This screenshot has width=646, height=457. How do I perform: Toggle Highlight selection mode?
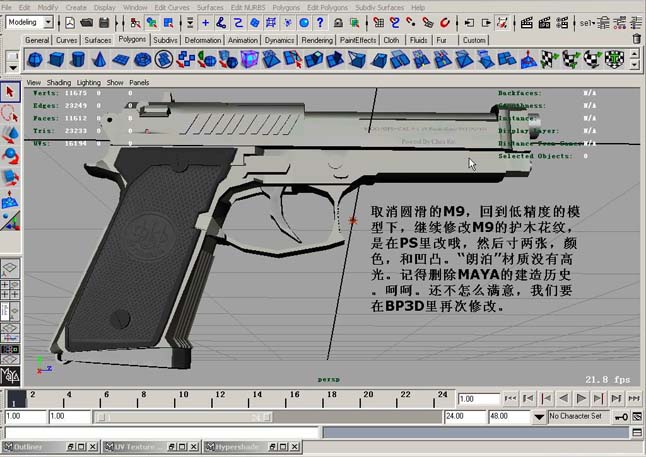tap(354, 23)
